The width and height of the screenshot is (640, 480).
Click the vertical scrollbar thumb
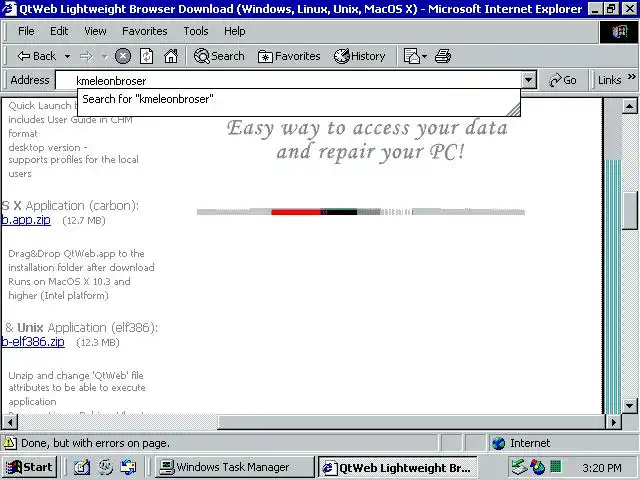(629, 211)
